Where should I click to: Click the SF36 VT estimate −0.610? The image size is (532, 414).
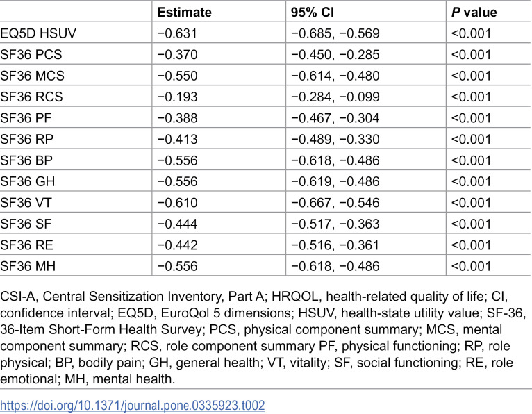click(x=177, y=203)
